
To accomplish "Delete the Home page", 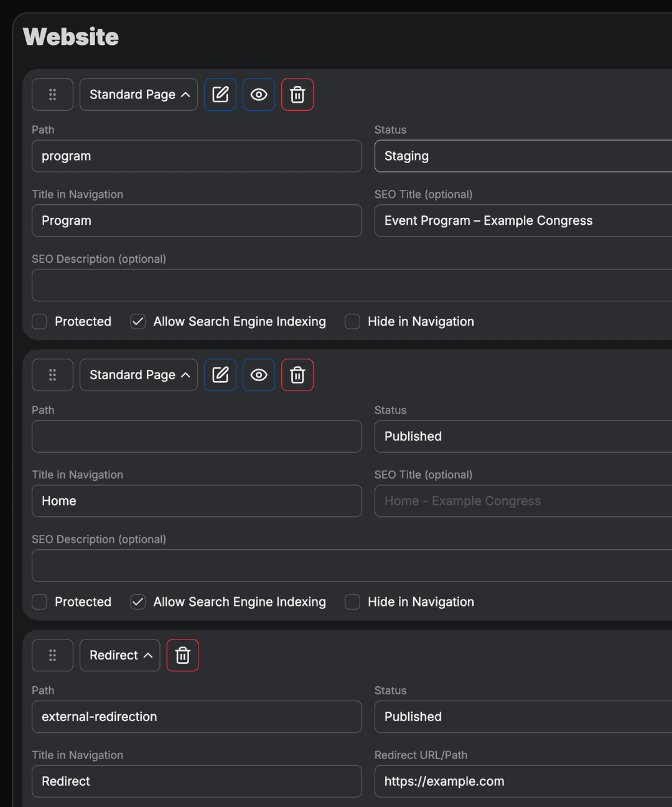I will [297, 375].
